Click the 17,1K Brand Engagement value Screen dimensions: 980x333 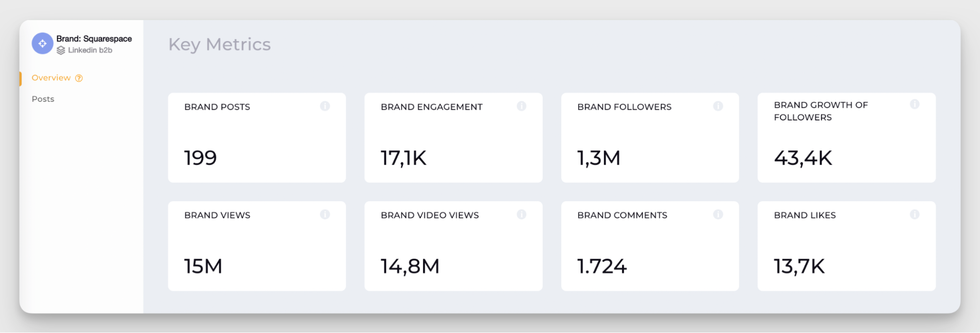pos(403,158)
